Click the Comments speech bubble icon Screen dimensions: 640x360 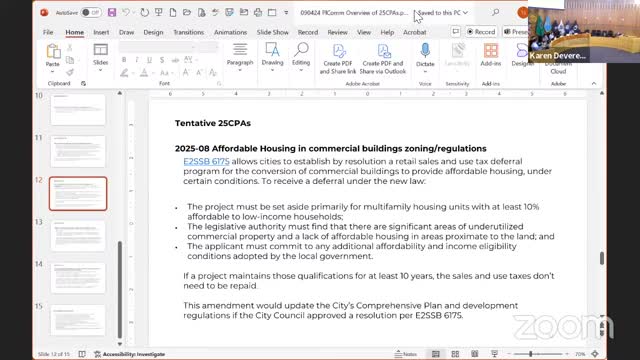pyautogui.click(x=456, y=31)
